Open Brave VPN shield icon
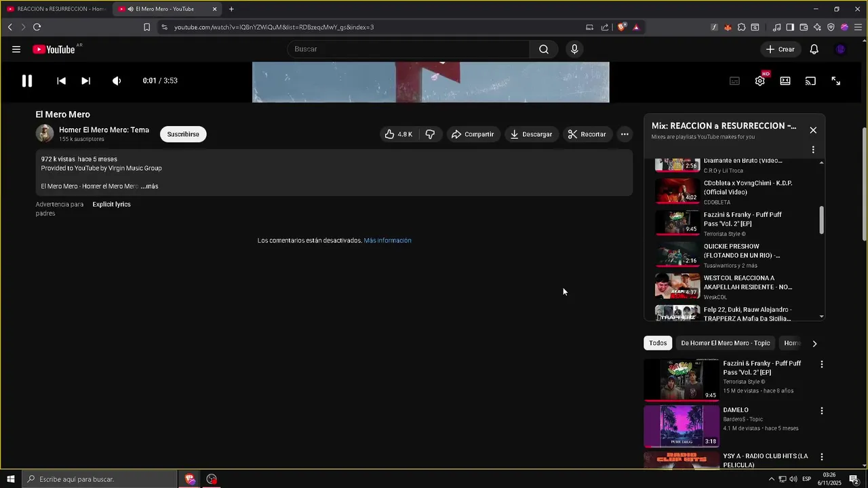868x488 pixels. click(831, 27)
